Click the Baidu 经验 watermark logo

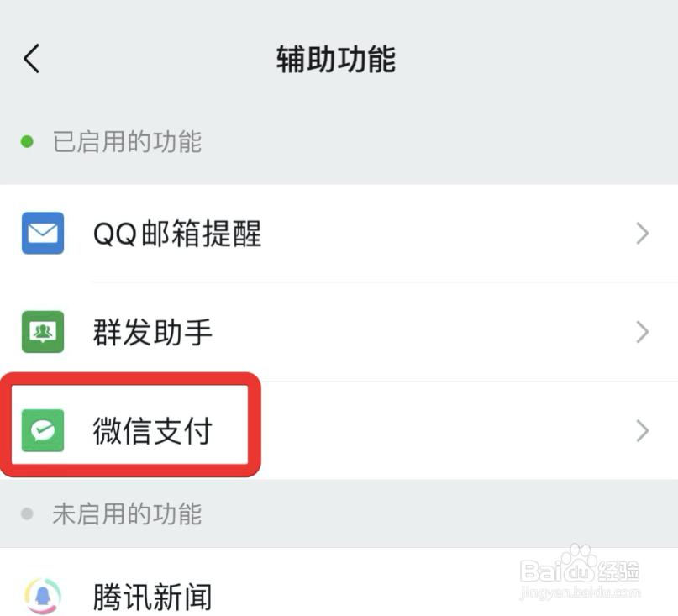point(580,566)
